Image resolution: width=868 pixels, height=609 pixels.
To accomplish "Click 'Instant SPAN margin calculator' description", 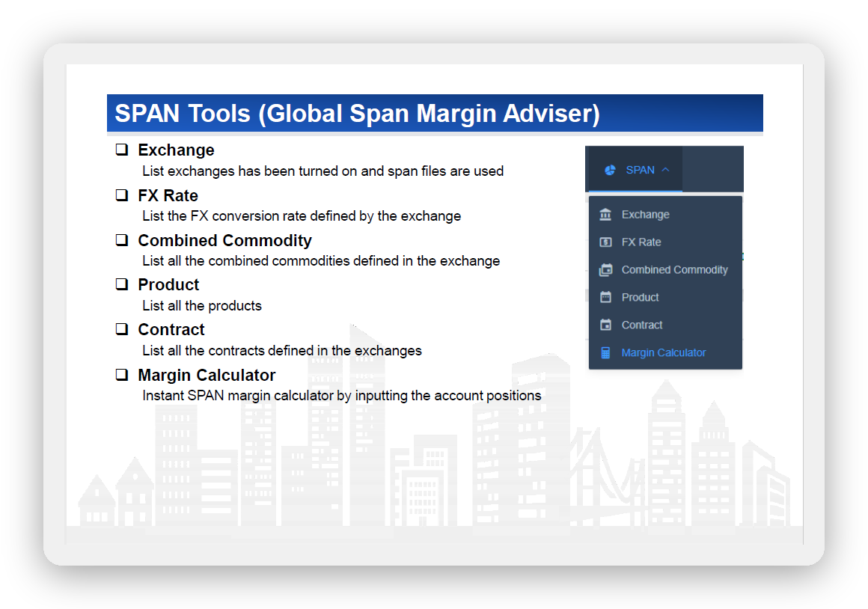I will click(341, 395).
